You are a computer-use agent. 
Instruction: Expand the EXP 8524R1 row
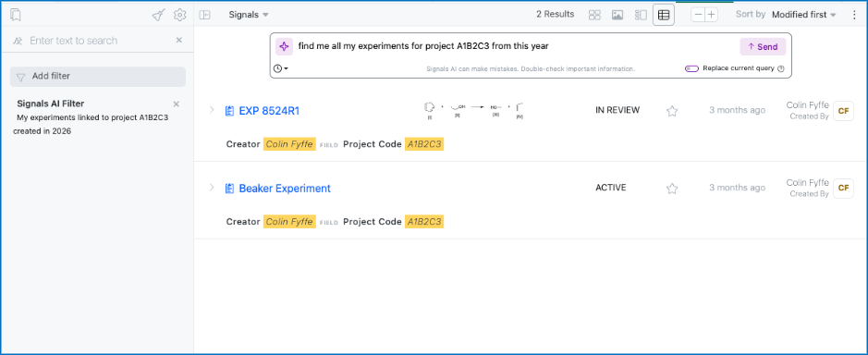211,110
